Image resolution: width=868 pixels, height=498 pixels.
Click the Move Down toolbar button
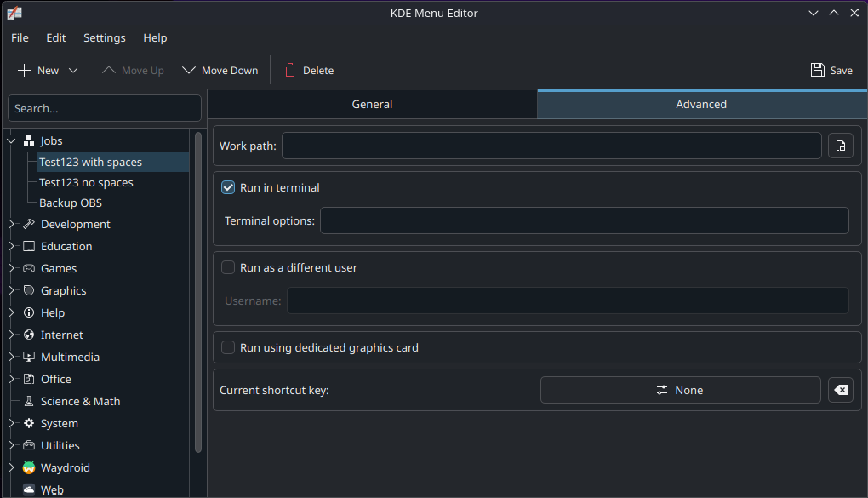[220, 71]
